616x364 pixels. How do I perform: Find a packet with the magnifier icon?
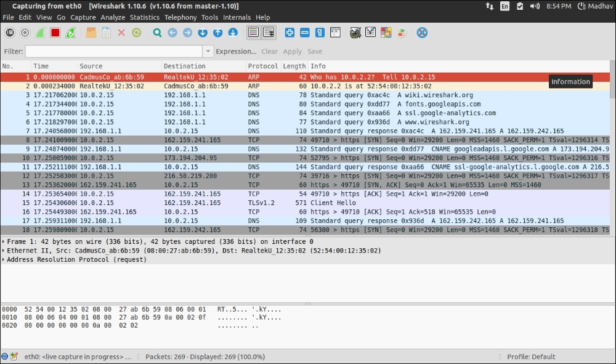[x=157, y=33]
